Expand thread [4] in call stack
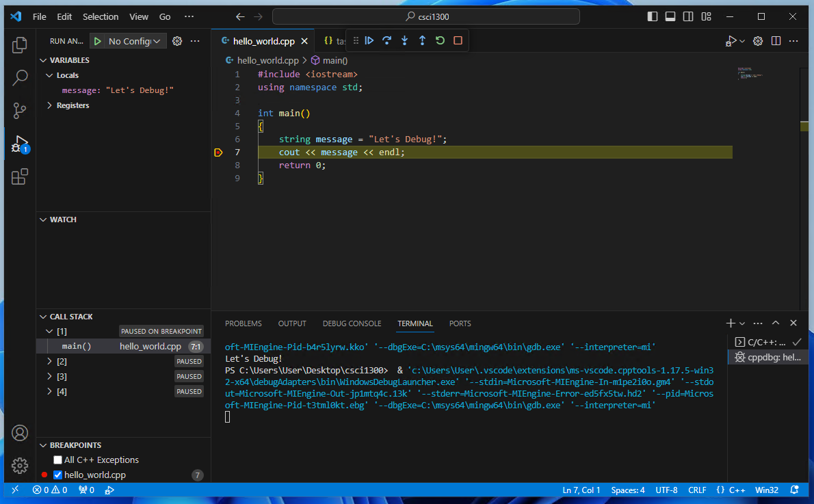 pyautogui.click(x=49, y=391)
